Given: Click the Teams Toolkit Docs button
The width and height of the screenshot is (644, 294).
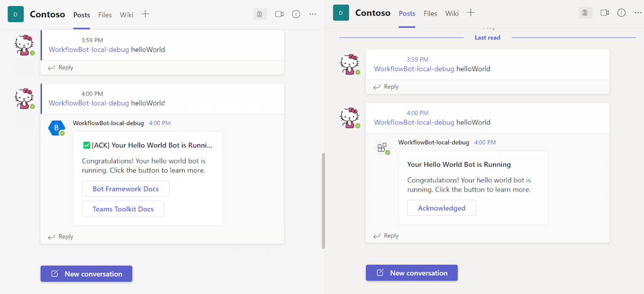Looking at the screenshot, I should click(123, 209).
